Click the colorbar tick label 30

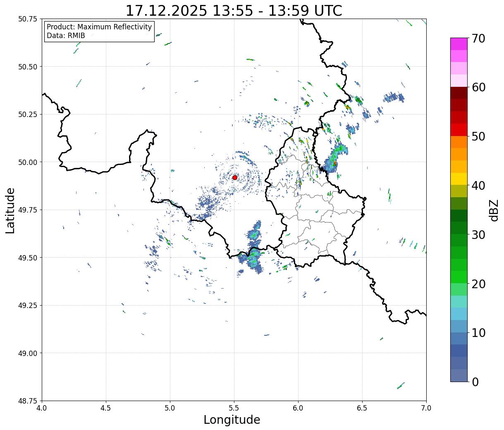(478, 234)
